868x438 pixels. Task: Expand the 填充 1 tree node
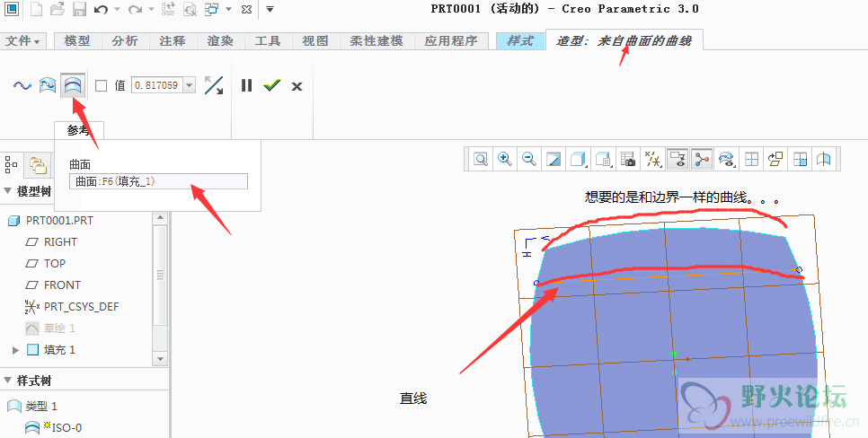coord(15,350)
